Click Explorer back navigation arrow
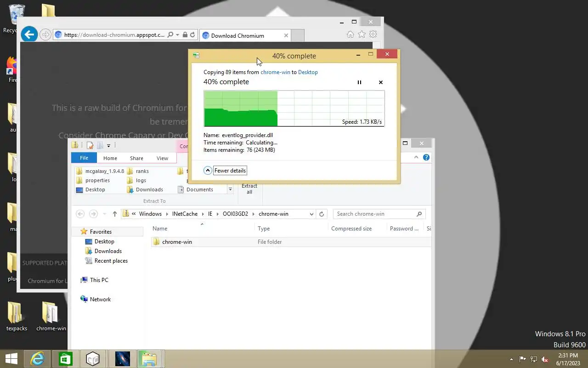Screen dimensions: 588x368 tap(80, 214)
